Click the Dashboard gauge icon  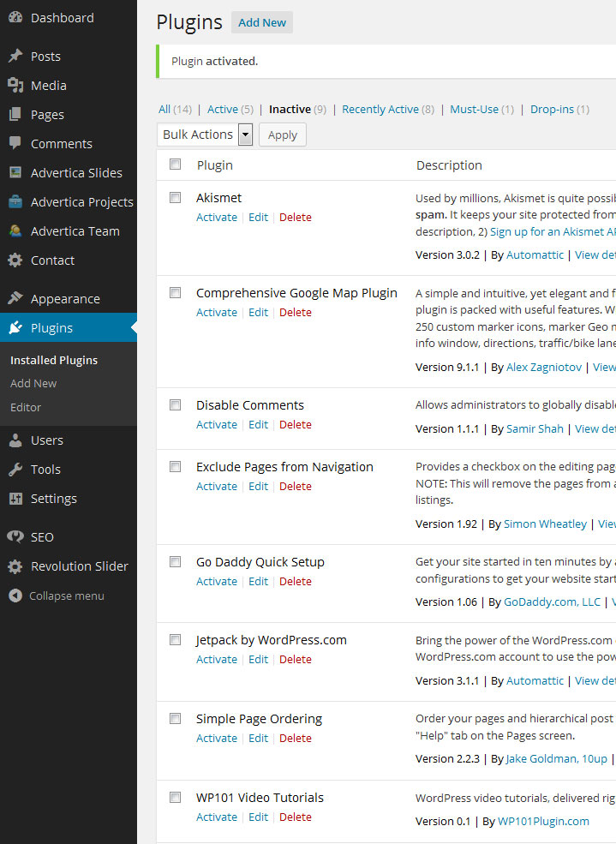(15, 17)
